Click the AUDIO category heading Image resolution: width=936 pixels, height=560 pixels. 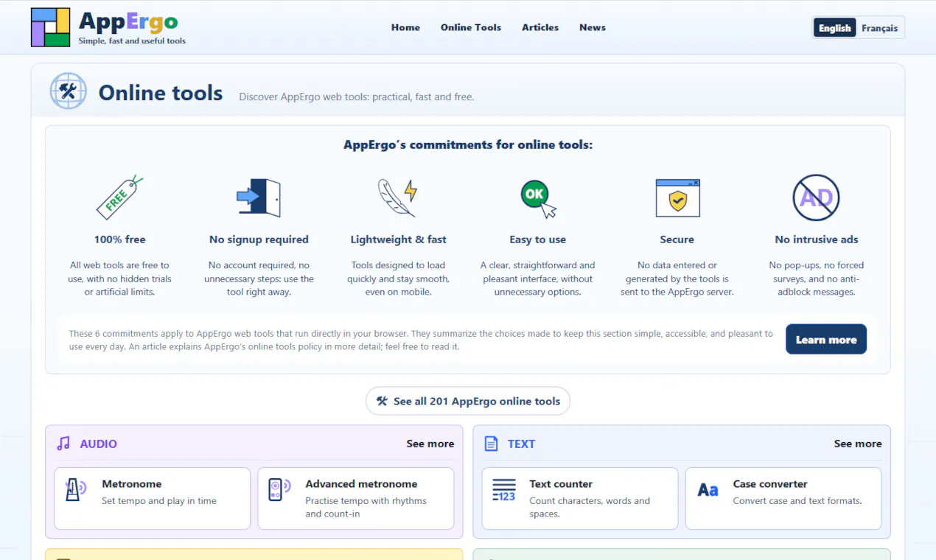click(99, 444)
